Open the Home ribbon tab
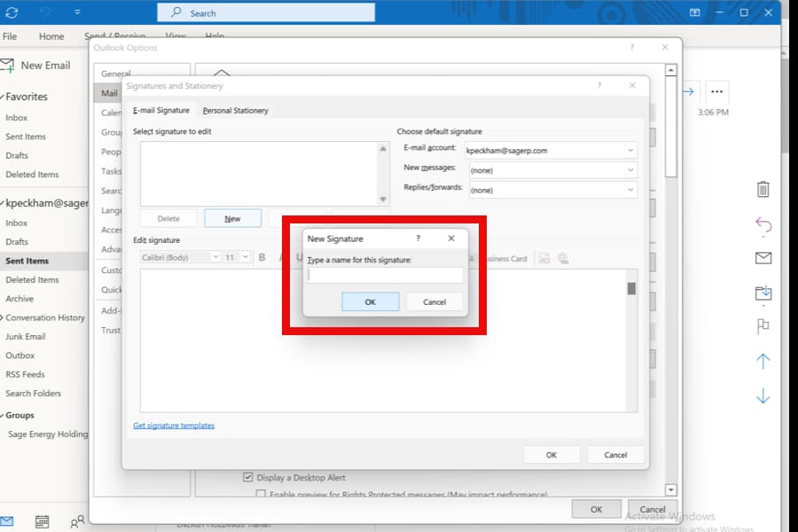 (51, 36)
